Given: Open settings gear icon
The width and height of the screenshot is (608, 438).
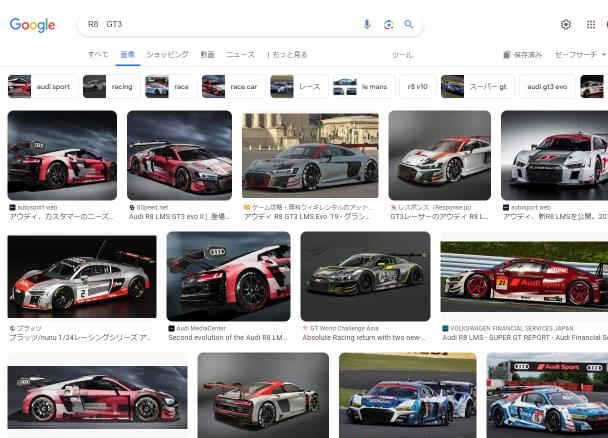Looking at the screenshot, I should pos(566,24).
